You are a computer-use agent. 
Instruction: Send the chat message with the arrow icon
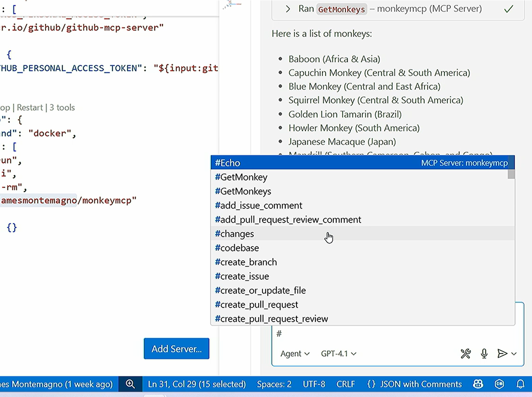(502, 354)
